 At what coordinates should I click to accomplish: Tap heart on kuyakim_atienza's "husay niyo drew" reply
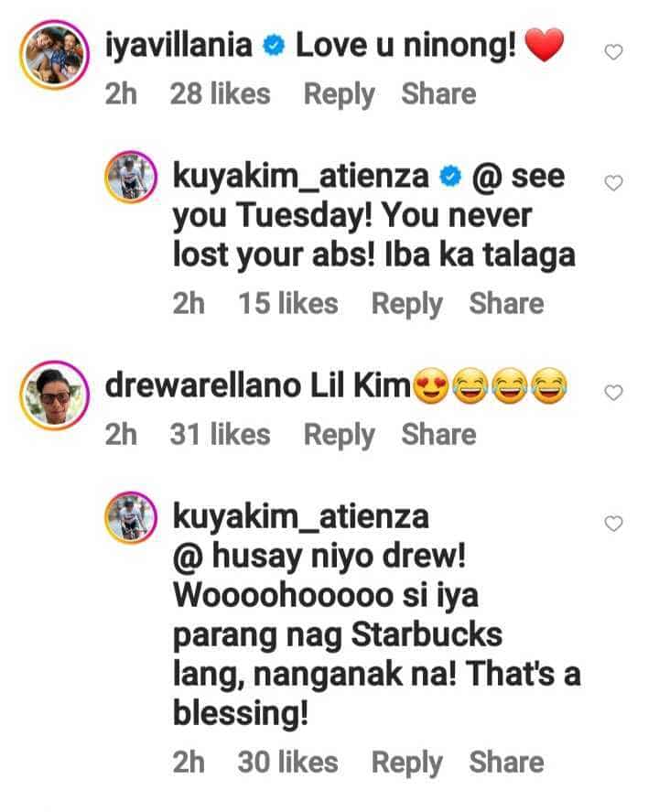coord(613,524)
